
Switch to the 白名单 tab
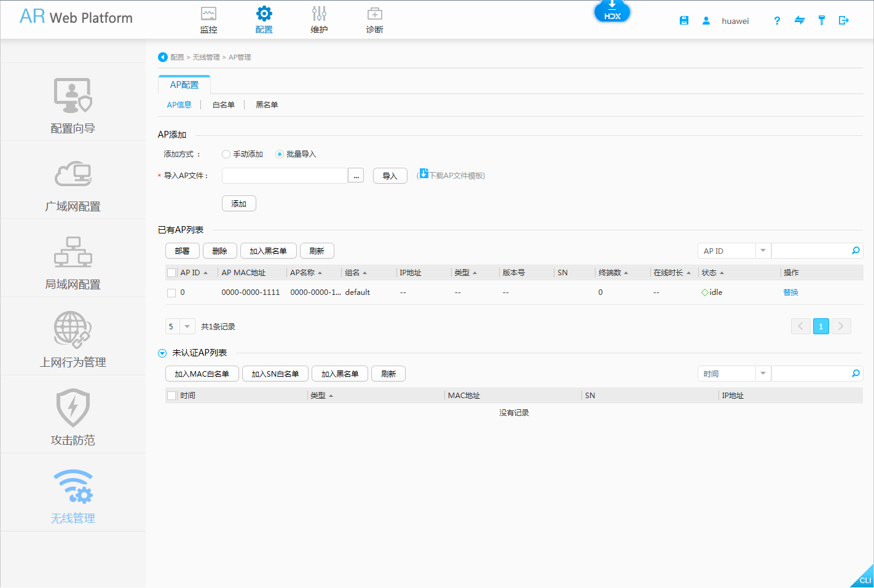coord(223,104)
